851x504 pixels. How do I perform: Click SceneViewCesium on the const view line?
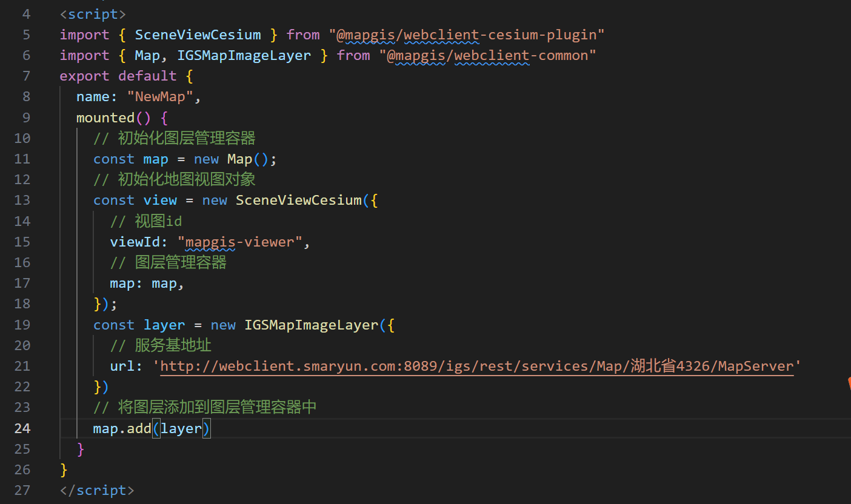298,201
